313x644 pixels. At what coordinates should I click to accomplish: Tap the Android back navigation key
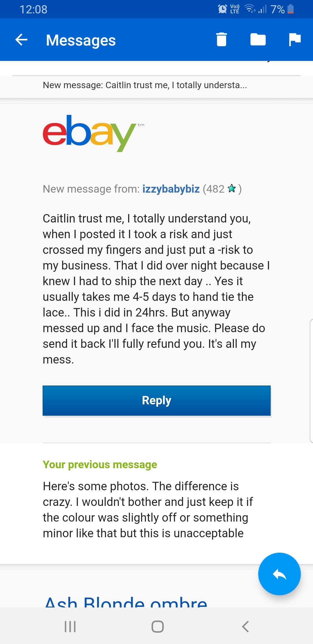coord(245,626)
